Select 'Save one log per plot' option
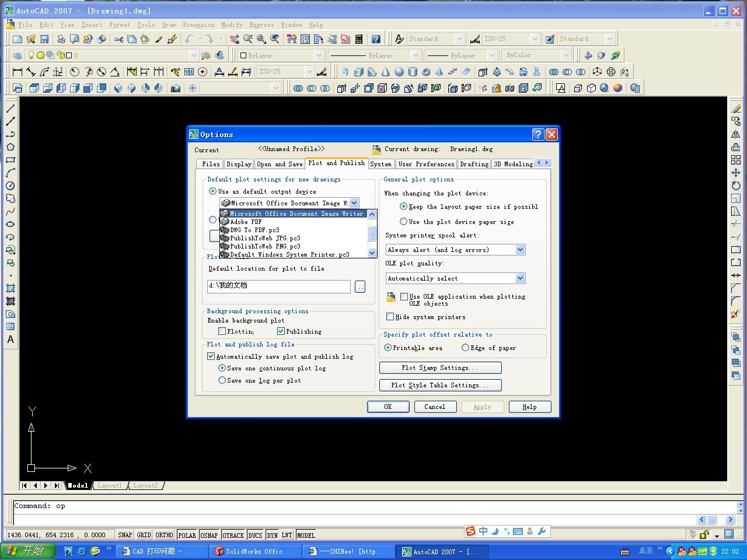 click(222, 380)
